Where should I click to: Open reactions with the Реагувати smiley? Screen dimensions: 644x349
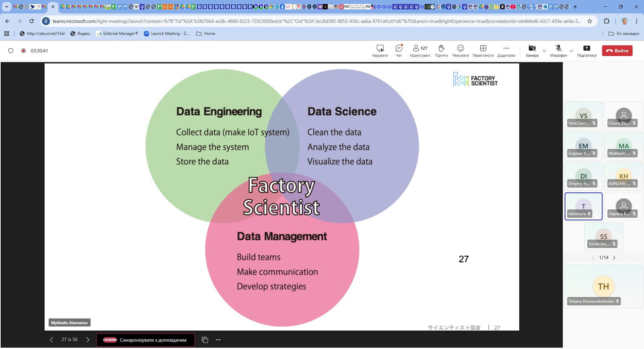click(461, 48)
